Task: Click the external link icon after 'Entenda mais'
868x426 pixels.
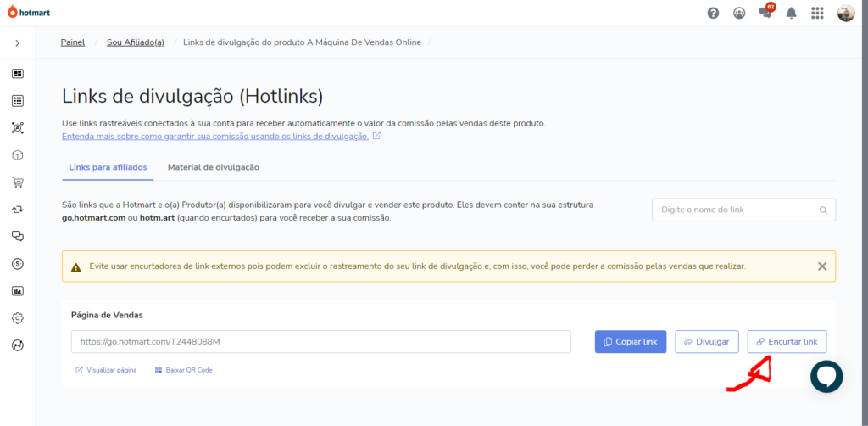Action: click(376, 136)
